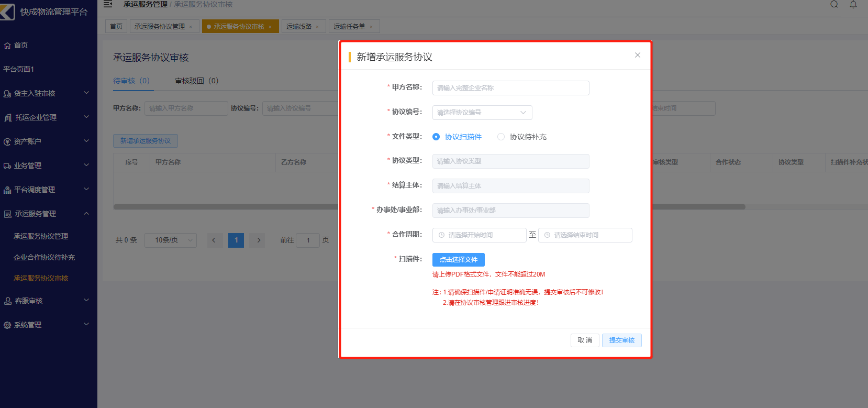
Task: Select the 协议待补充 radio button
Action: click(501, 137)
